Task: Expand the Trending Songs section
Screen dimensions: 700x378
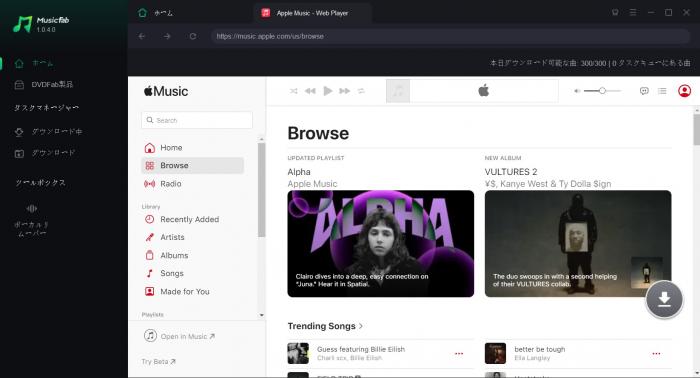Action: point(325,326)
